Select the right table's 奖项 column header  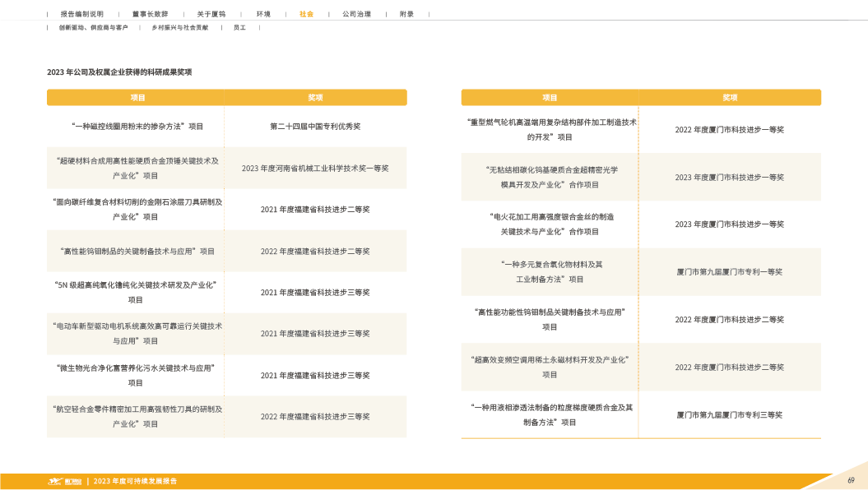(x=730, y=98)
